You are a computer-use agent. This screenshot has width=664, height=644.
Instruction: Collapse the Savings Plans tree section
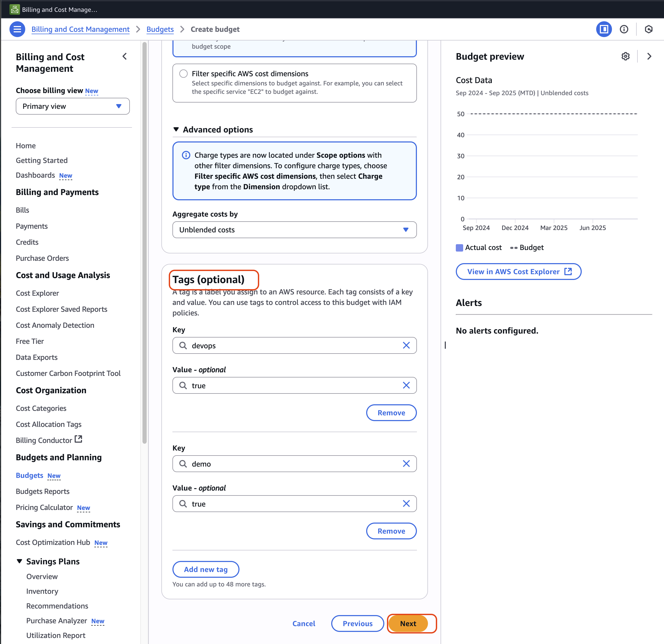point(20,561)
